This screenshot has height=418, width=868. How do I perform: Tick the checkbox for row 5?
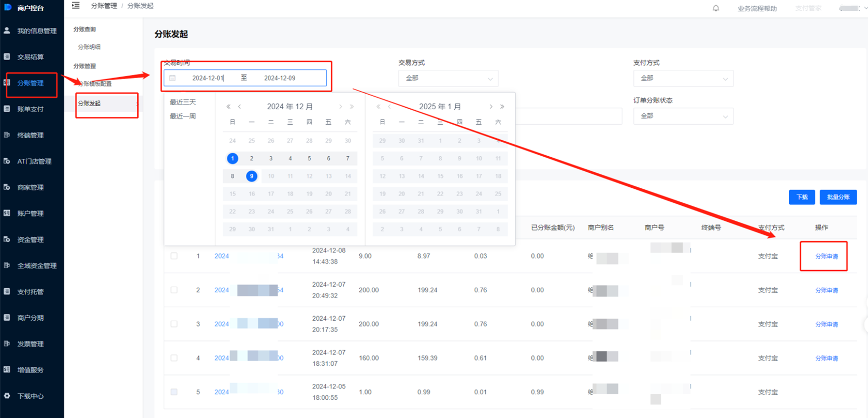[174, 392]
